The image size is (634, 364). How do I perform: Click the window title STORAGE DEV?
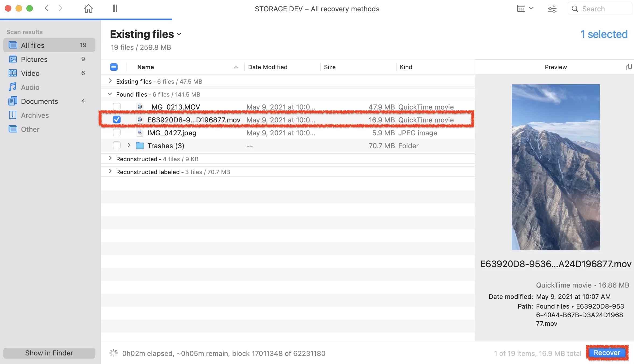(x=317, y=9)
